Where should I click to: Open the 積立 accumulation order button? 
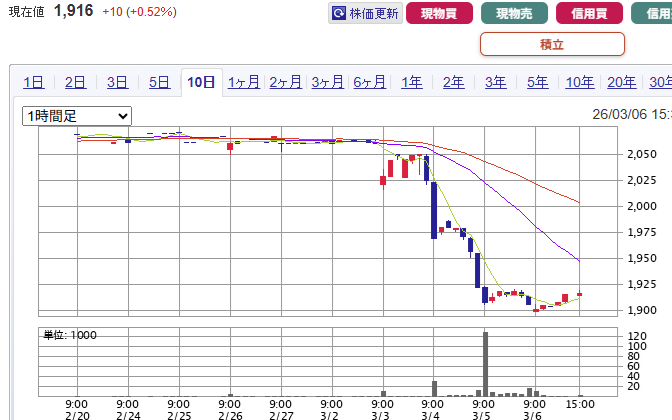point(552,44)
